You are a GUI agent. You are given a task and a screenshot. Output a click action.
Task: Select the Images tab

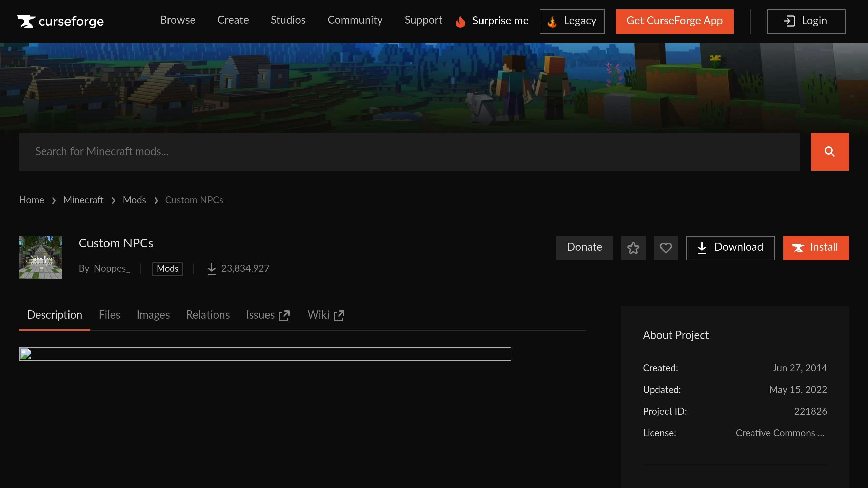coord(153,315)
